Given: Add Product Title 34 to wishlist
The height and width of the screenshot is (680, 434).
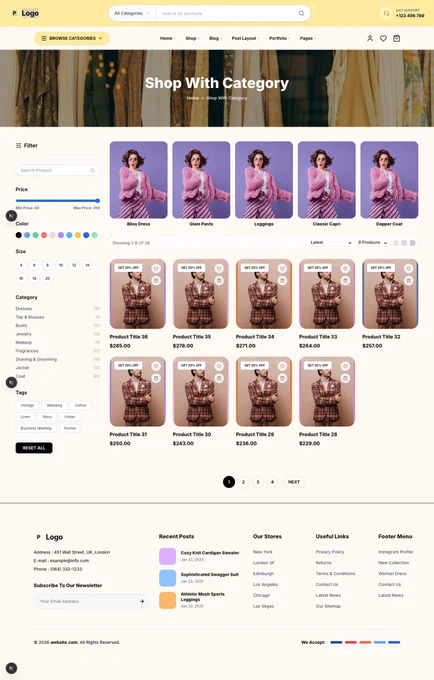Looking at the screenshot, I should [282, 269].
